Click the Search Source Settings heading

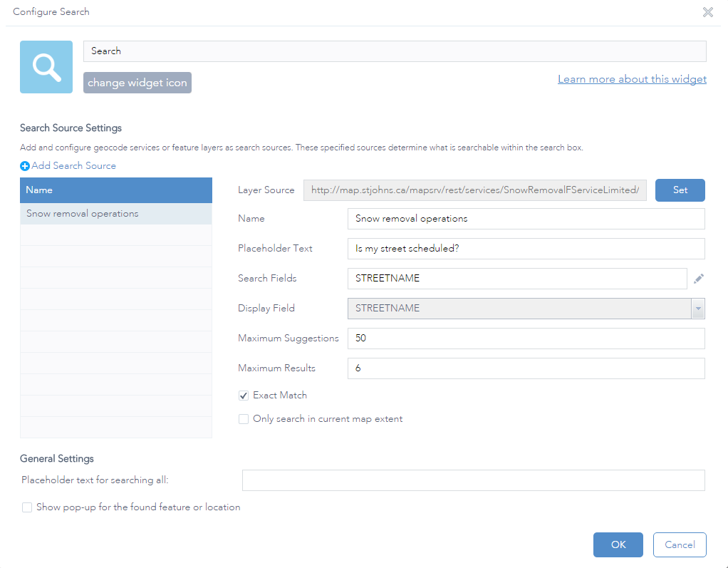71,128
